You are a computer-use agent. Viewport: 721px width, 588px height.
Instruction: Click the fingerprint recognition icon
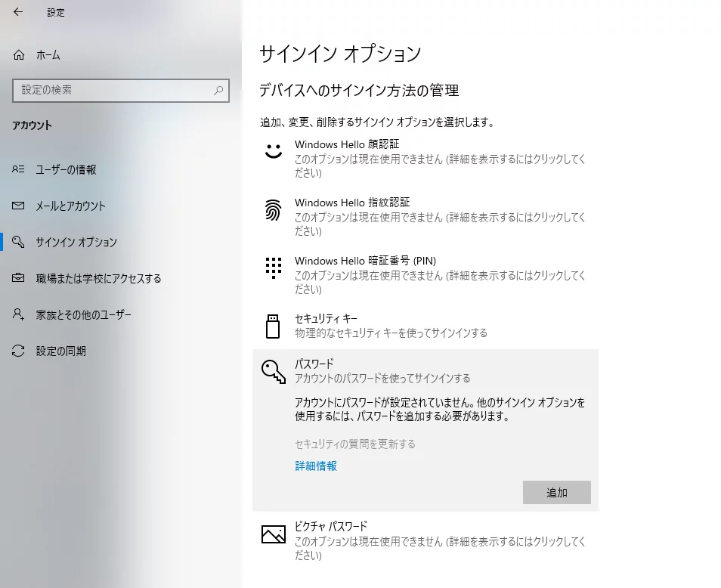coord(273,209)
